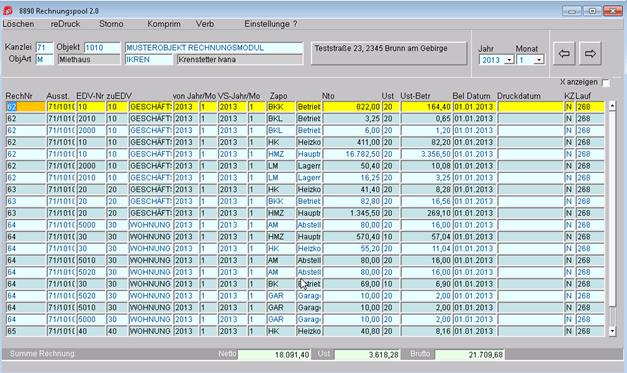Open the reDruck menu
This screenshot has width=627, height=373.
[x=65, y=24]
